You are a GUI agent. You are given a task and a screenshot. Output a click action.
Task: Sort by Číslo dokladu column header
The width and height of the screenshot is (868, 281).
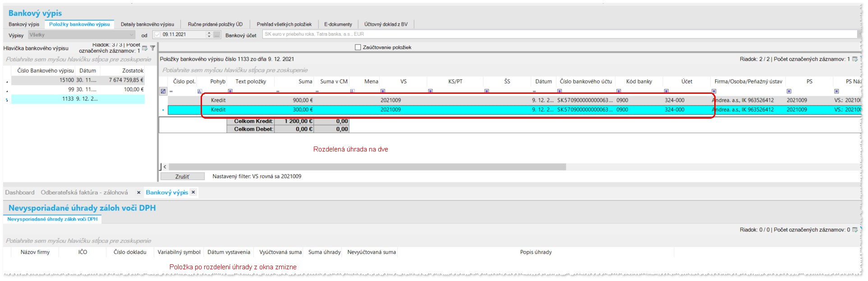[130, 252]
